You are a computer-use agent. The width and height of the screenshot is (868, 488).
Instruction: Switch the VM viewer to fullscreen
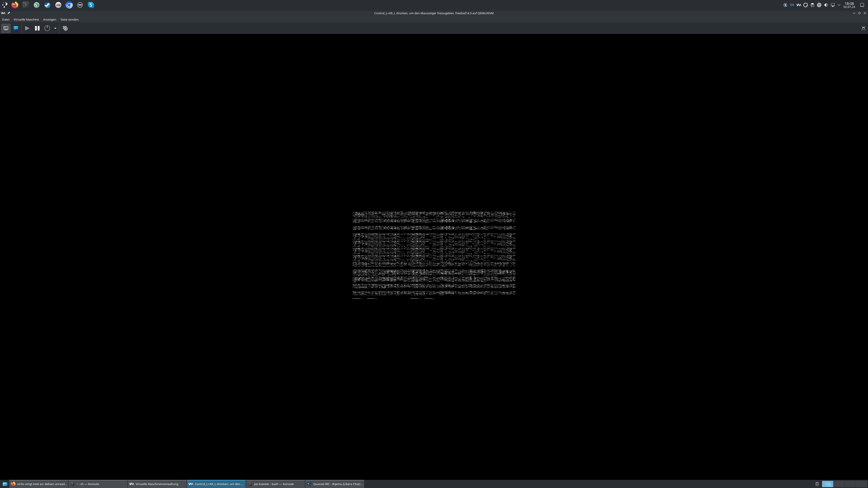coord(863,28)
